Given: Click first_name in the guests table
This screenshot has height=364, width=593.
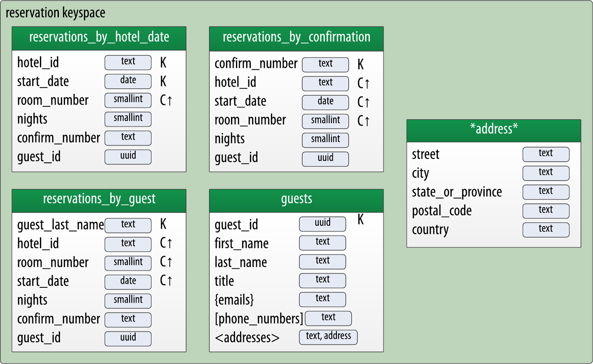Looking at the screenshot, I should [x=241, y=244].
